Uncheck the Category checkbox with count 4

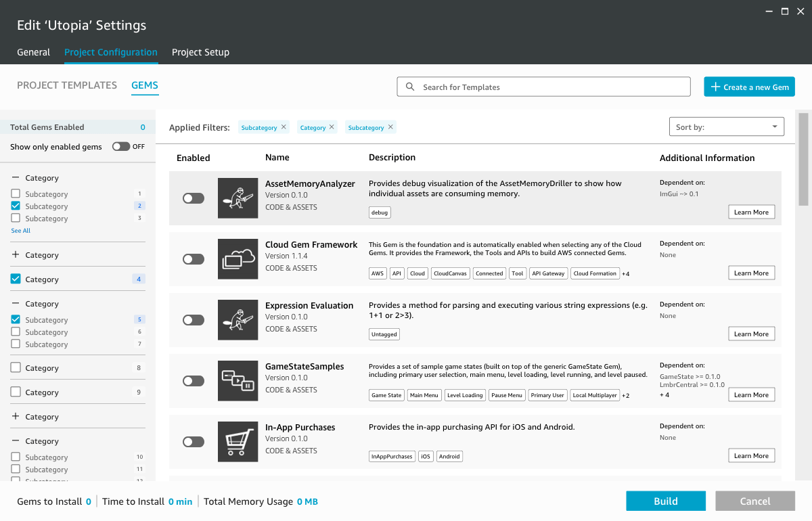tap(16, 279)
